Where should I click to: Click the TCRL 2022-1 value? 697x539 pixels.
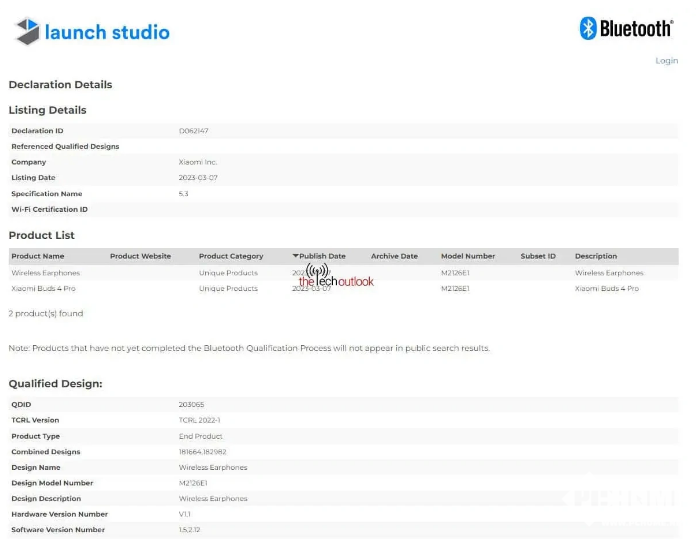tap(200, 420)
